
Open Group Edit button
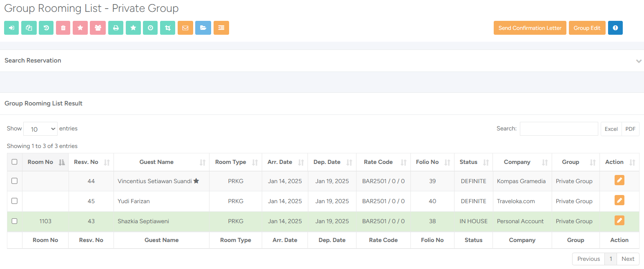pyautogui.click(x=587, y=28)
